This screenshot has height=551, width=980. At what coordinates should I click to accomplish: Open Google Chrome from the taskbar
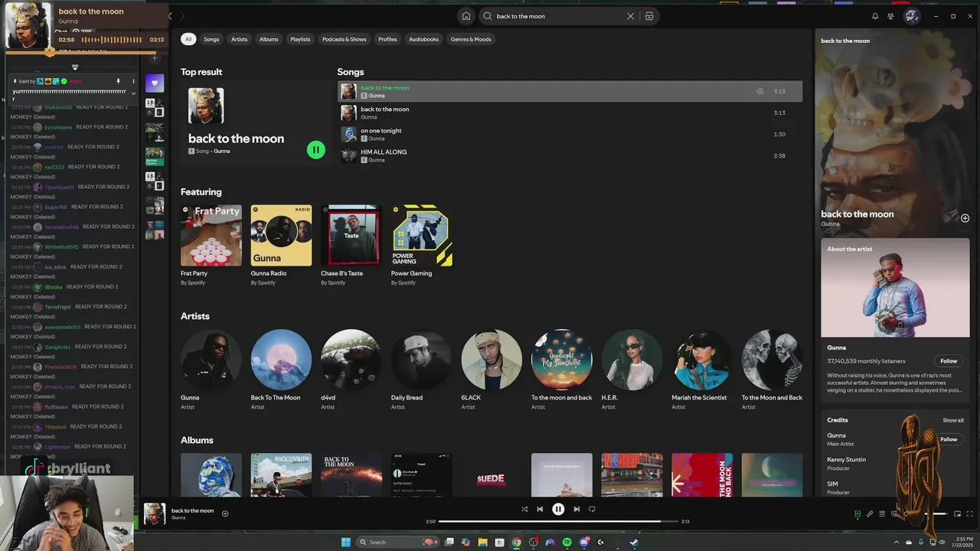(x=517, y=542)
